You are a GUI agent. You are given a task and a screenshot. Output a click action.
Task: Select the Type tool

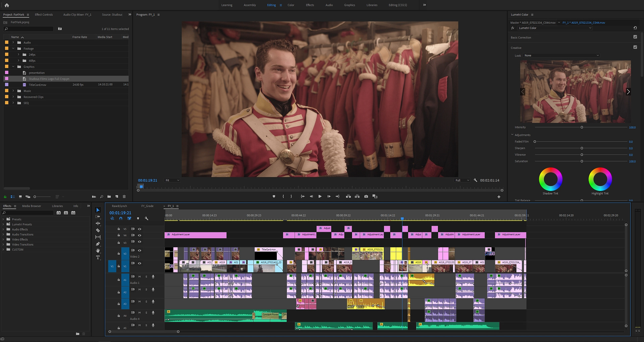(x=98, y=257)
